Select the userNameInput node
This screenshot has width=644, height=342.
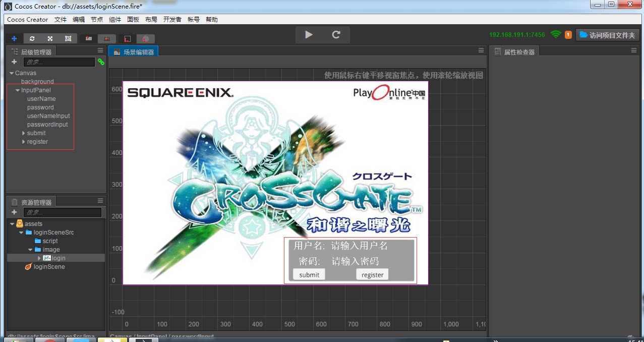[48, 116]
